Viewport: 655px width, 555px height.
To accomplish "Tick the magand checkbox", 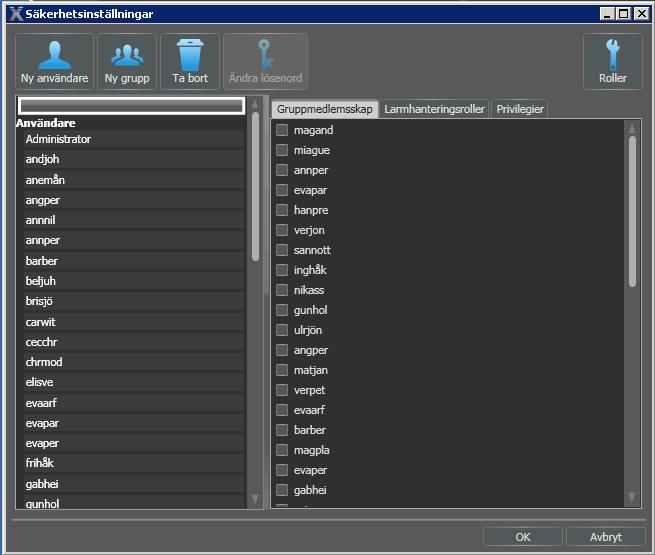I will [282, 130].
